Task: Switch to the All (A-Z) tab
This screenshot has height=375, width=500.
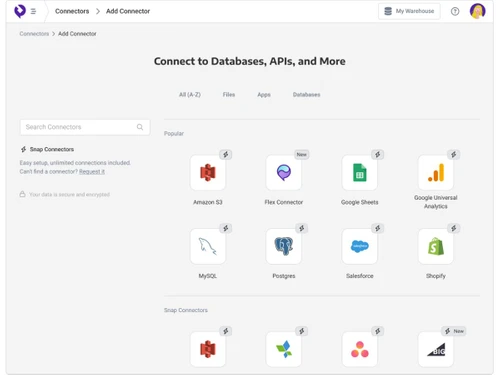Action: click(190, 95)
